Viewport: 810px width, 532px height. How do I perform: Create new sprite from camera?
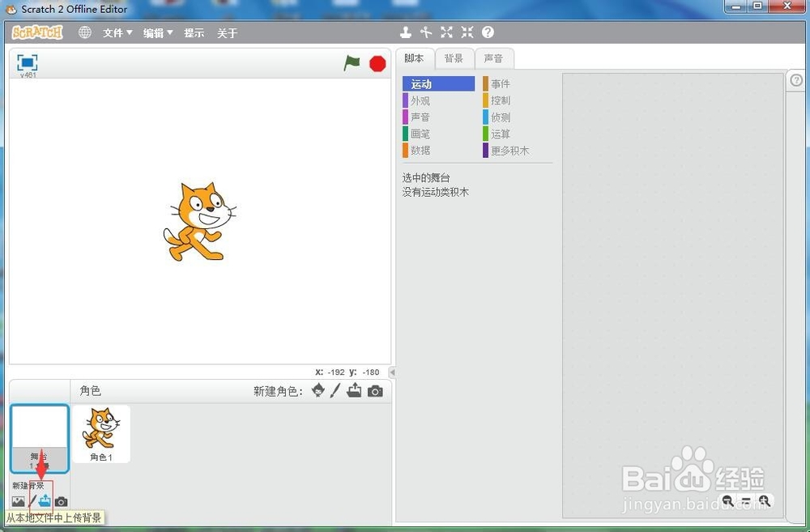coord(376,392)
